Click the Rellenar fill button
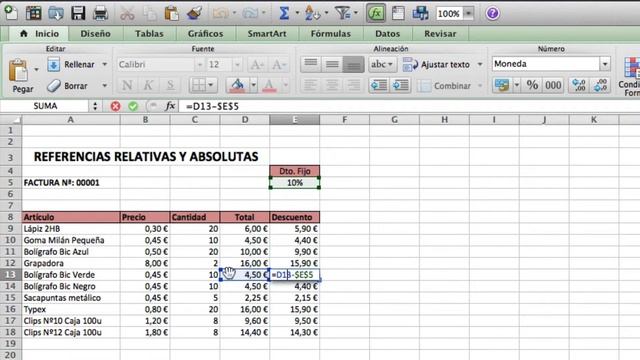 coord(71,64)
